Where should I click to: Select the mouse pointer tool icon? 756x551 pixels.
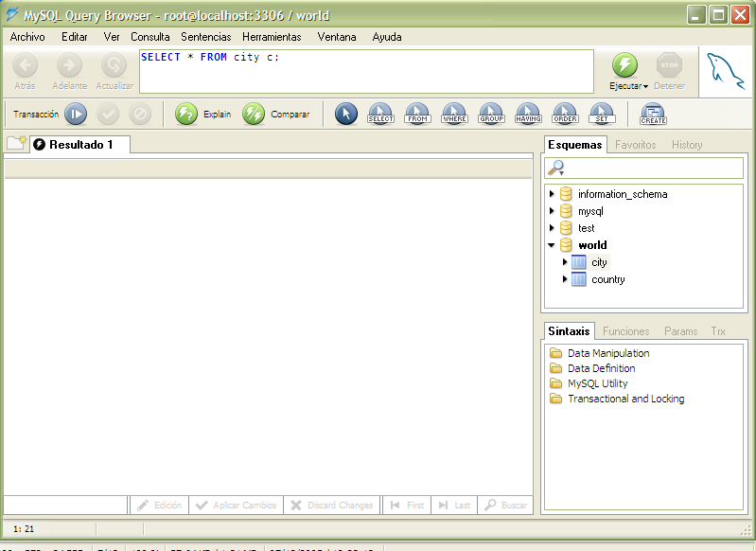point(346,114)
